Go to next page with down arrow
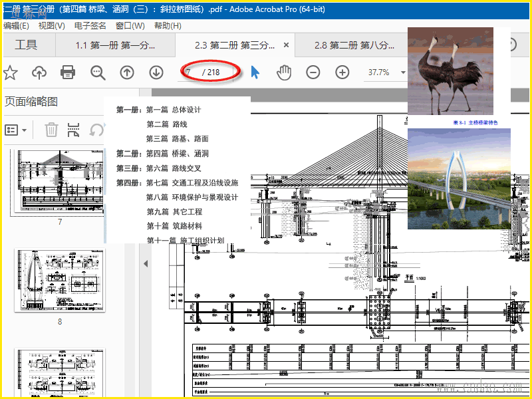 click(156, 72)
